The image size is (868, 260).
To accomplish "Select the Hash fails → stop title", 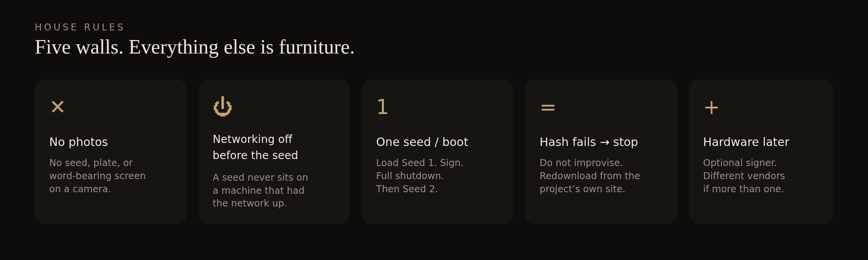I will pos(589,142).
